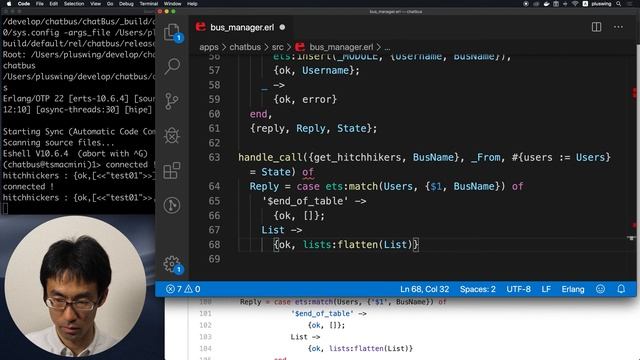
Task: Click line 104 'lists:flatten(List)' in the background page
Action: click(x=368, y=348)
